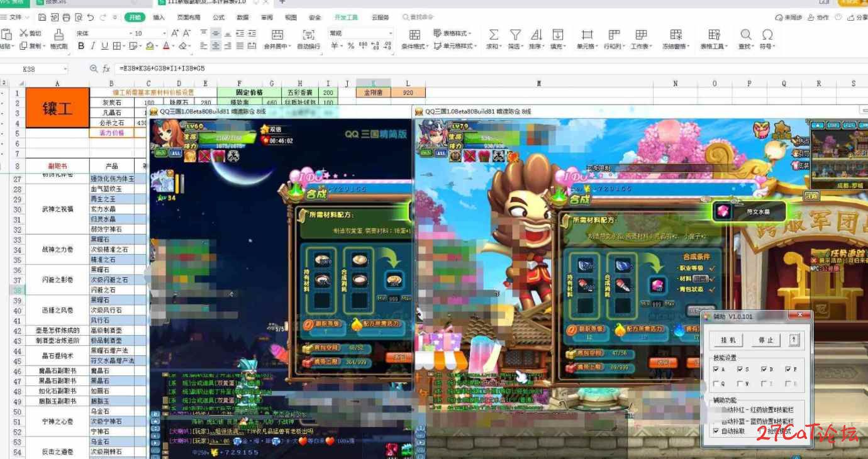The width and height of the screenshot is (868, 459).
Task: Click the Fill (填充) icon
Action: pyautogui.click(x=557, y=35)
